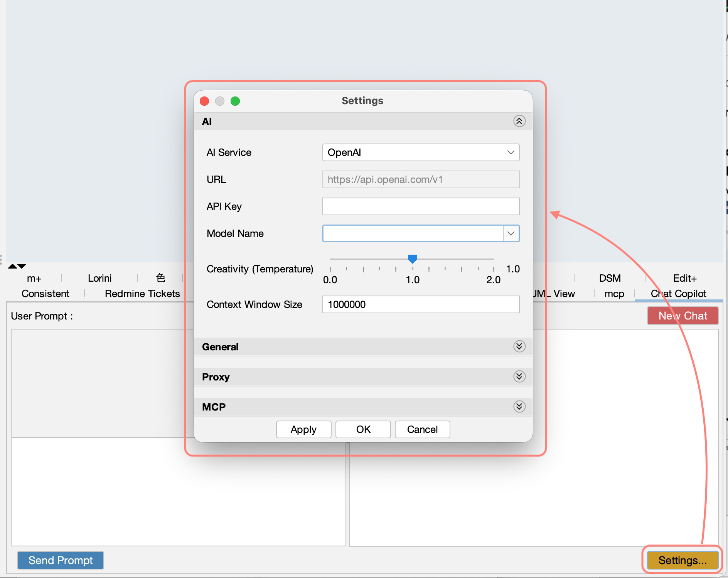Viewport: 728px width, 578px height.
Task: Collapse the AI settings section
Action: click(519, 121)
